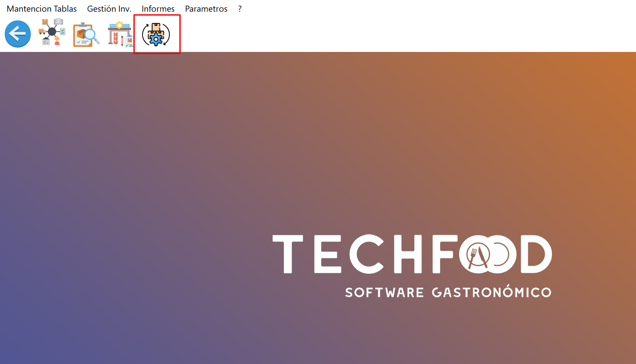The width and height of the screenshot is (636, 364).
Task: Open the clipboard with magnifier inventory icon
Action: point(86,35)
